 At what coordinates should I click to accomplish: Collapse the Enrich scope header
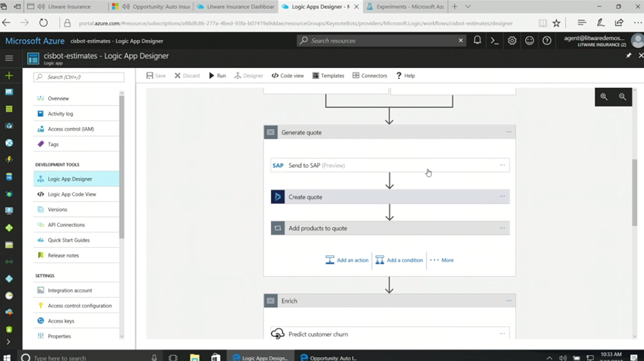[x=389, y=301]
